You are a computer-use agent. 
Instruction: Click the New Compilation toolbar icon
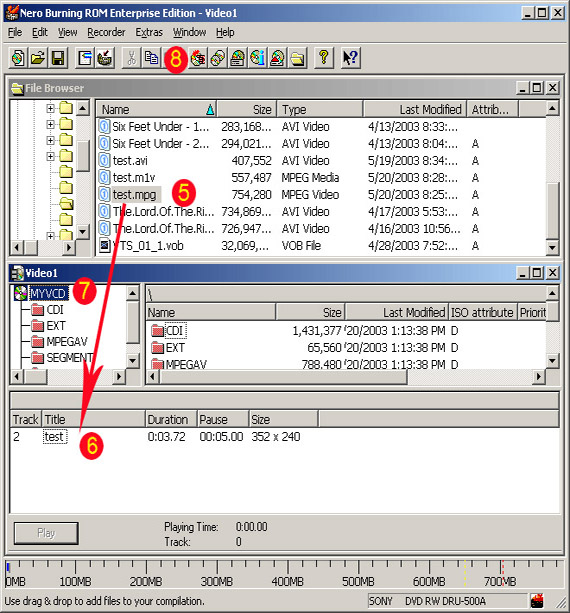click(18, 58)
